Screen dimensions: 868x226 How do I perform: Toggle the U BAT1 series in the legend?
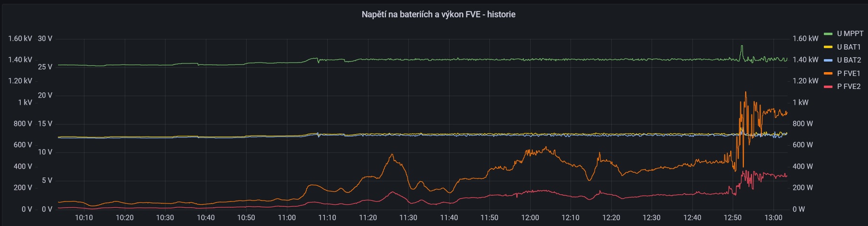pos(849,47)
